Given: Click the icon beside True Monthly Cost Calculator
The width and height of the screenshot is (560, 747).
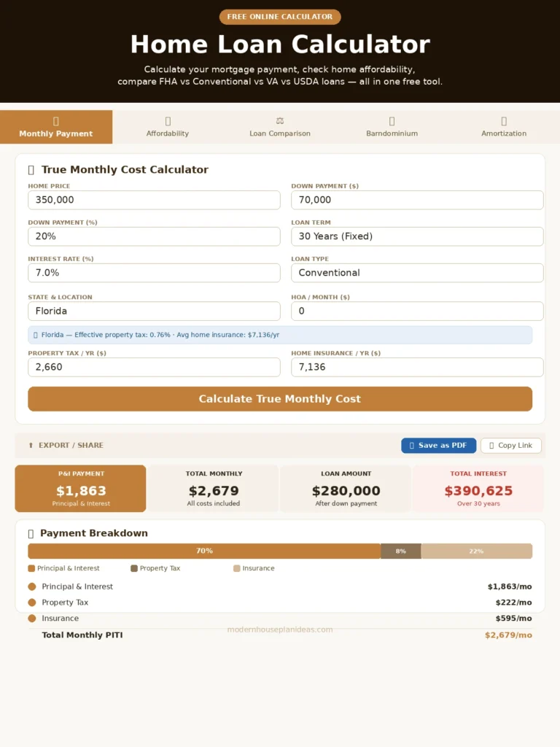Looking at the screenshot, I should click(x=31, y=170).
